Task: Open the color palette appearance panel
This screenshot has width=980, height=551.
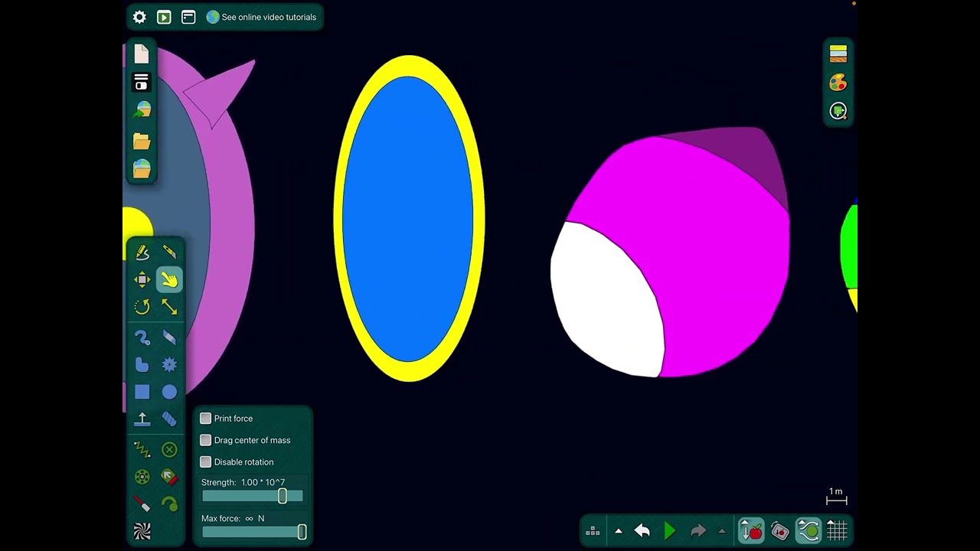Action: tap(838, 82)
